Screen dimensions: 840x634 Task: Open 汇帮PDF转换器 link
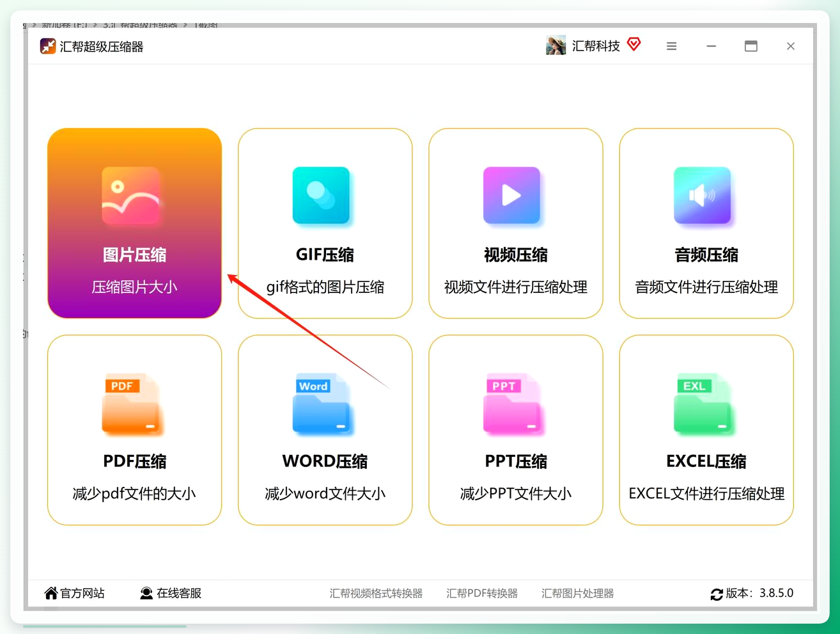[482, 594]
